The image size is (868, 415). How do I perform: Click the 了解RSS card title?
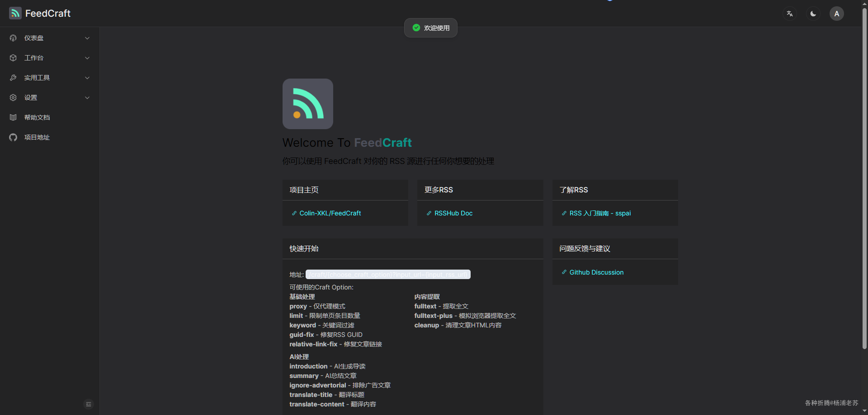[x=574, y=190]
